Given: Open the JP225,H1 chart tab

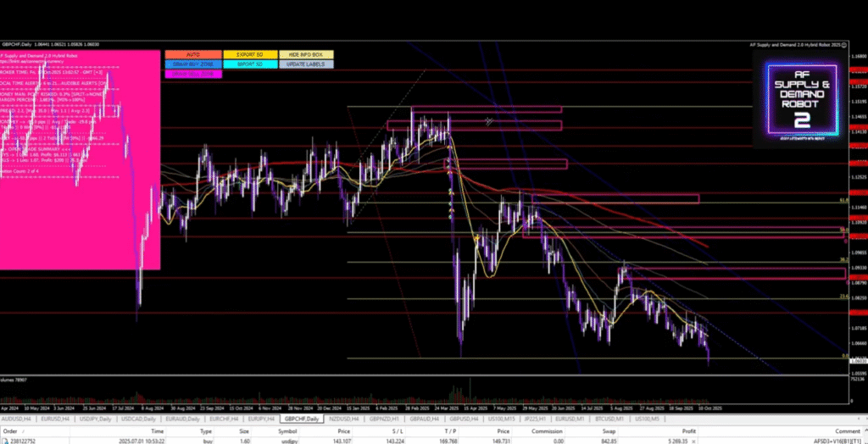Looking at the screenshot, I should [537, 419].
